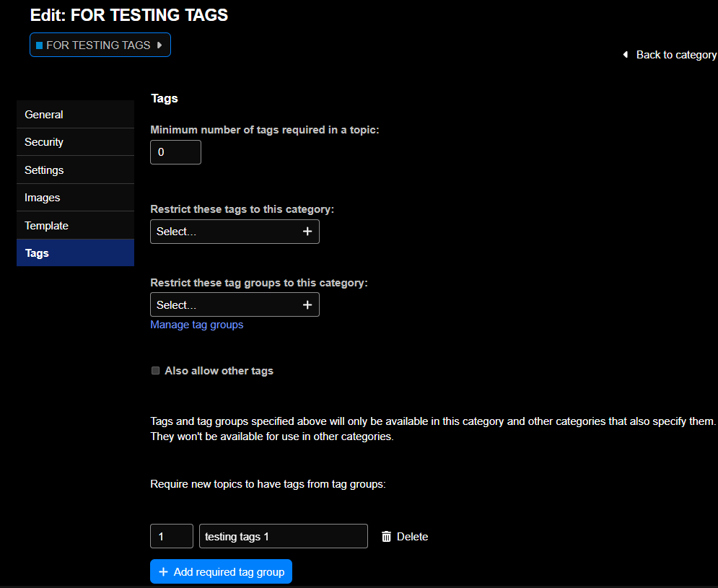Click Add required tag group button
Image resolution: width=718 pixels, height=588 pixels.
[x=221, y=571]
